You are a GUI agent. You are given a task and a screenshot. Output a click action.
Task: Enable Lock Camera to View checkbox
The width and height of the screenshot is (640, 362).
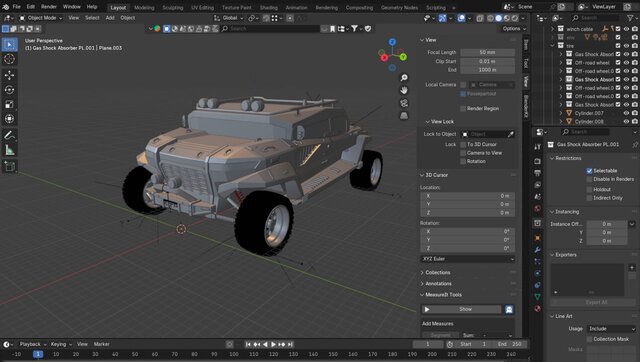pos(463,153)
